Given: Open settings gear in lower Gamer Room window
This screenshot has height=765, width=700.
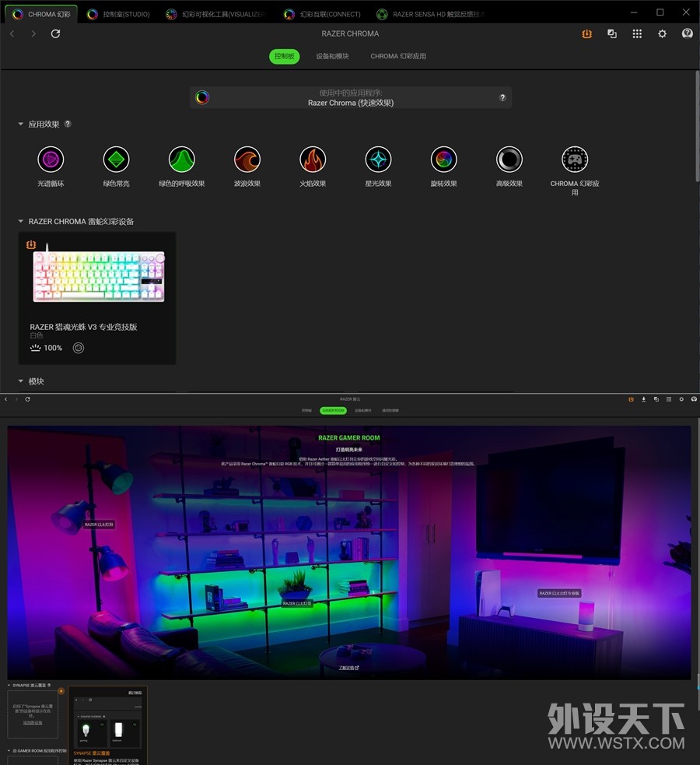Looking at the screenshot, I should 681,399.
